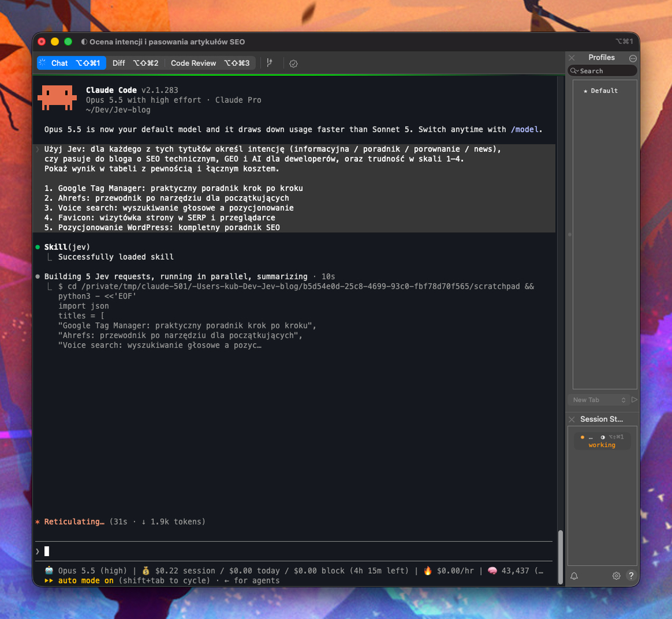
Task: Click the 'Google Tag Manager' list item in prompt
Action: click(x=173, y=188)
